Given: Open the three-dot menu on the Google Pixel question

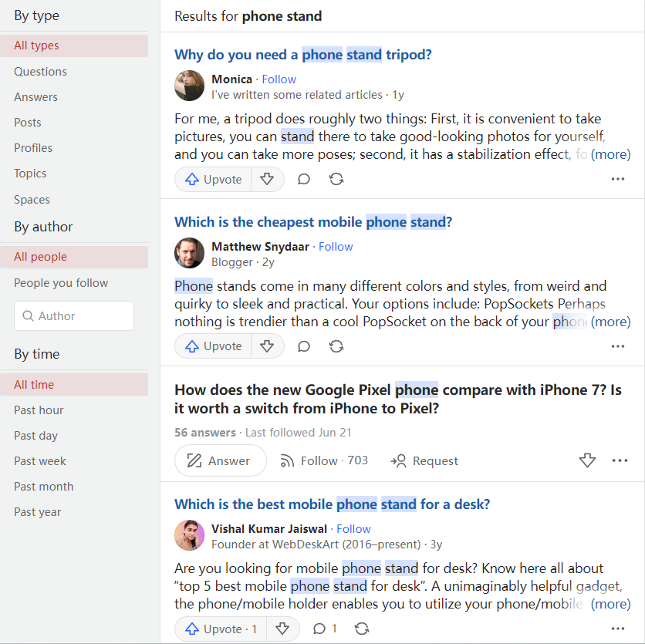Looking at the screenshot, I should (x=620, y=460).
